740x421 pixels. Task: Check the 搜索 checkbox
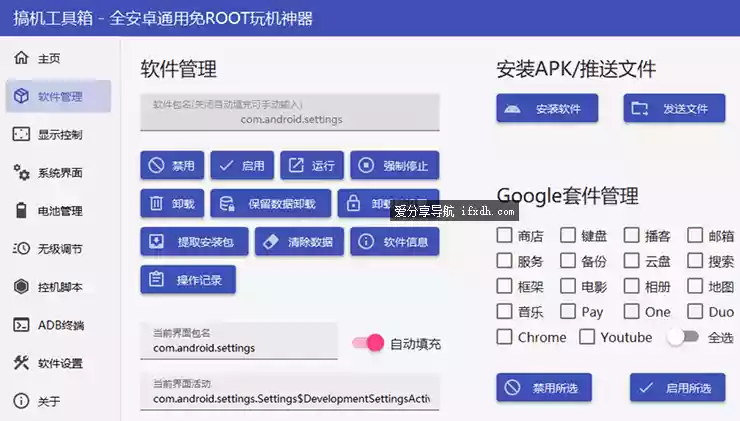point(695,261)
